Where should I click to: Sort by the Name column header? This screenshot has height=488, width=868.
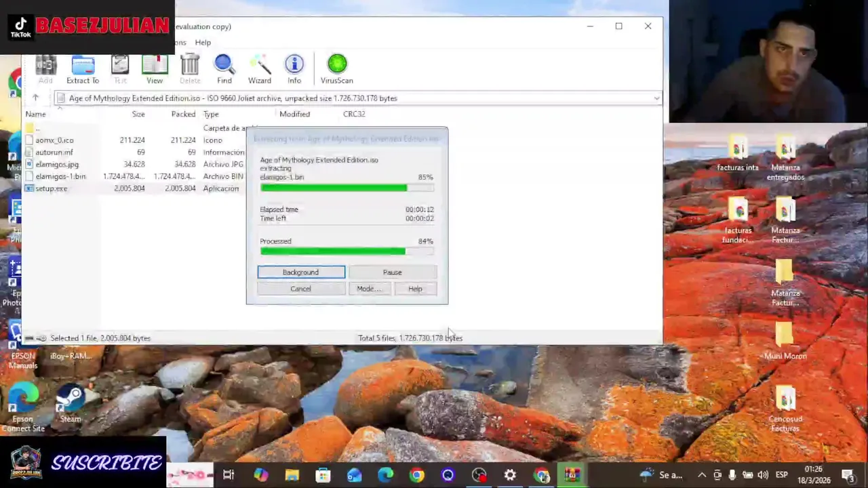pyautogui.click(x=35, y=114)
